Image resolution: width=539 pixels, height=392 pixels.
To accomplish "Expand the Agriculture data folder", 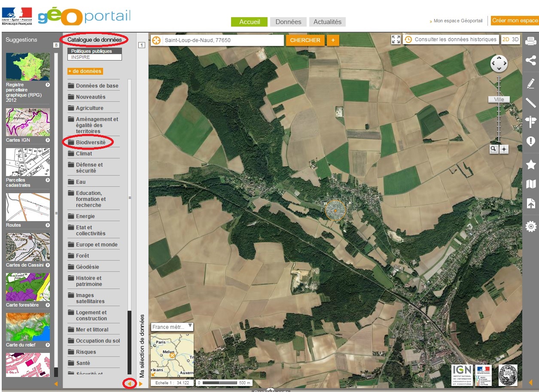I will coord(89,108).
